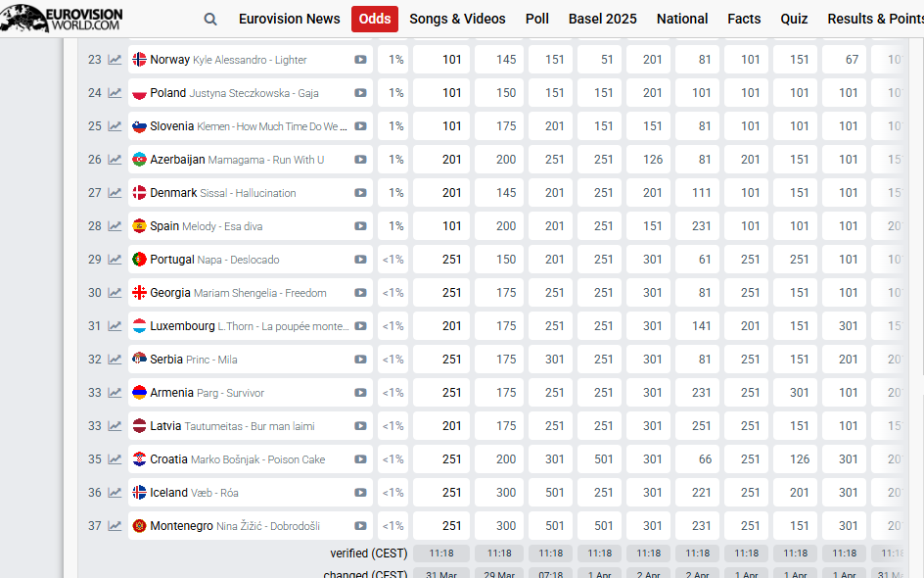Open the odds graph icon for Montenegro
The image size is (924, 578).
click(x=115, y=526)
